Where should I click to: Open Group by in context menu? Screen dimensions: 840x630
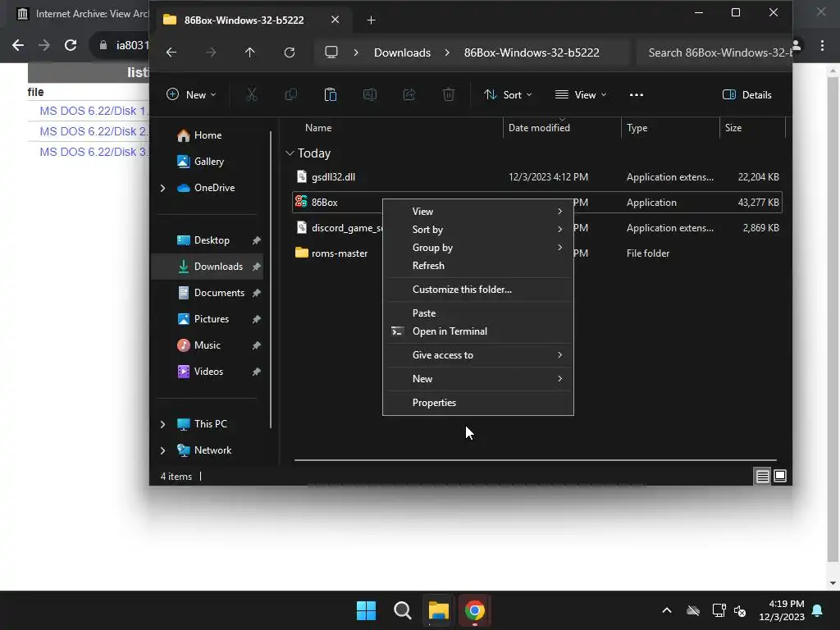[478, 248]
